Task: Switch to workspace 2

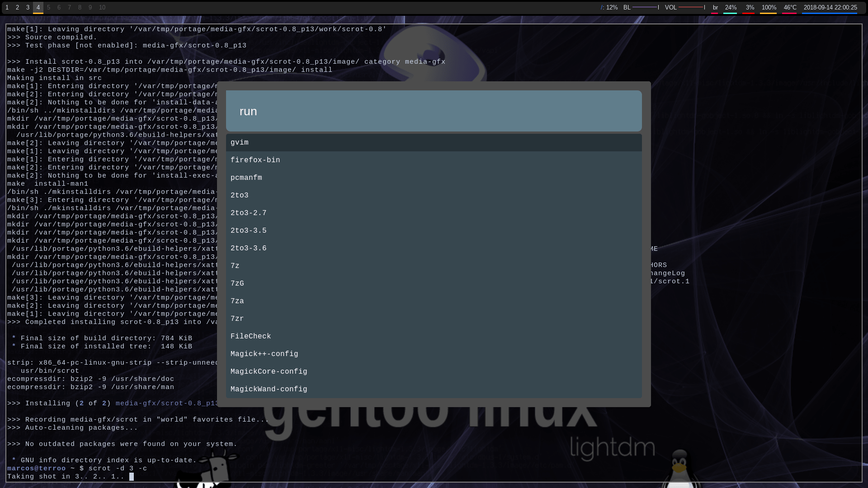Action: [x=17, y=7]
